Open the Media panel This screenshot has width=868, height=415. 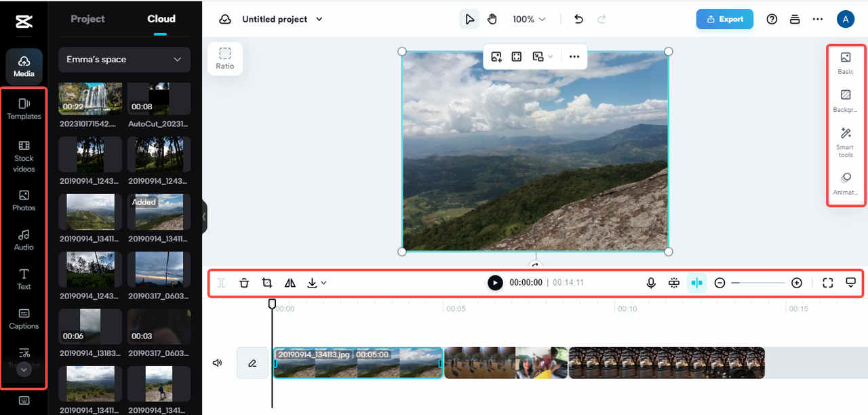click(24, 66)
